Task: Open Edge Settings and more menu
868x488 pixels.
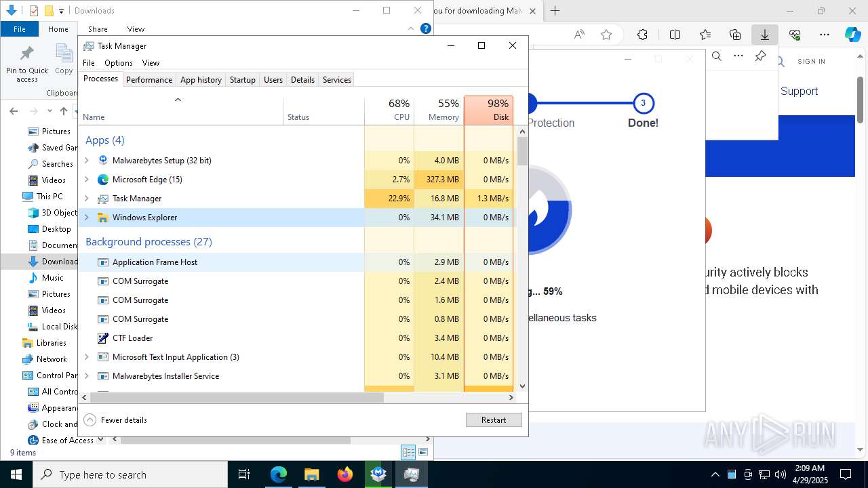Action: point(825,35)
